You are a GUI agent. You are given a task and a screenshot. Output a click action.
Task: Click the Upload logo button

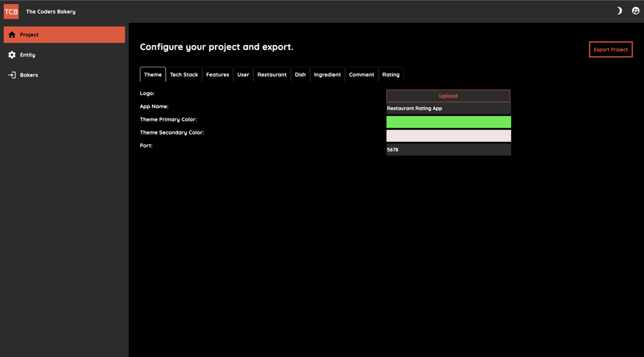448,96
